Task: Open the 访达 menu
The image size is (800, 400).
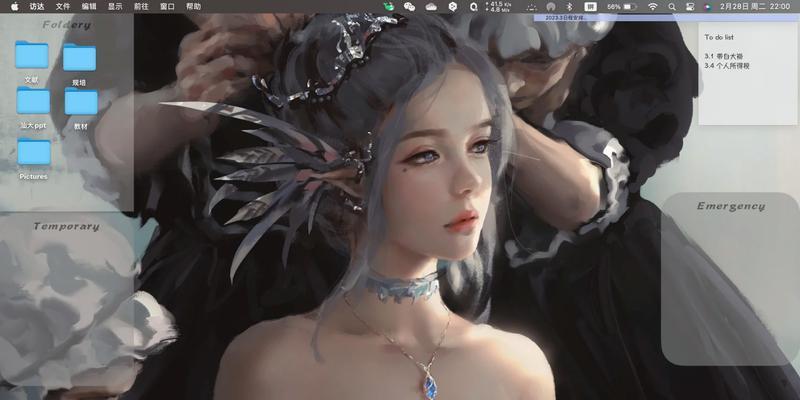Action: click(x=37, y=7)
